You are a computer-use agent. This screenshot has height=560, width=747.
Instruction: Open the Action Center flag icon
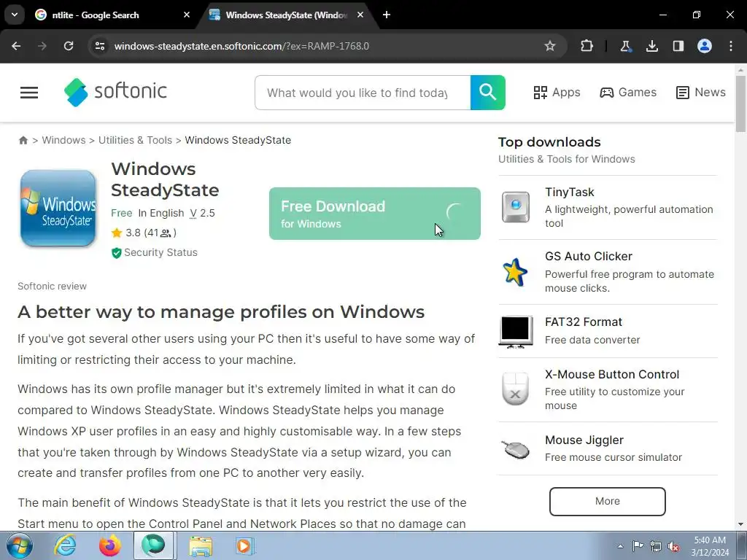[638, 546]
